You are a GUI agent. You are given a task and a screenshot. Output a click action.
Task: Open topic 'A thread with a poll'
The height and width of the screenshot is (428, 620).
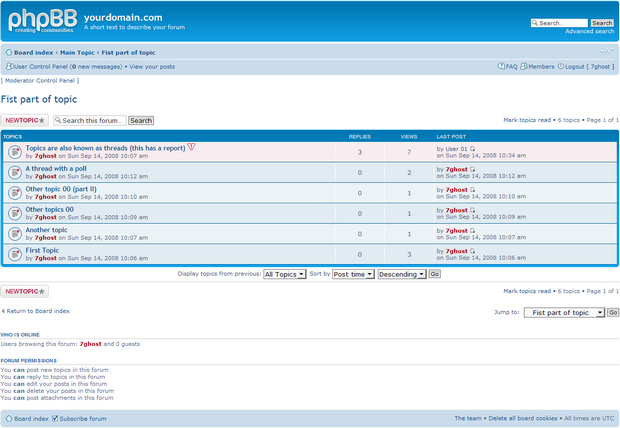56,169
